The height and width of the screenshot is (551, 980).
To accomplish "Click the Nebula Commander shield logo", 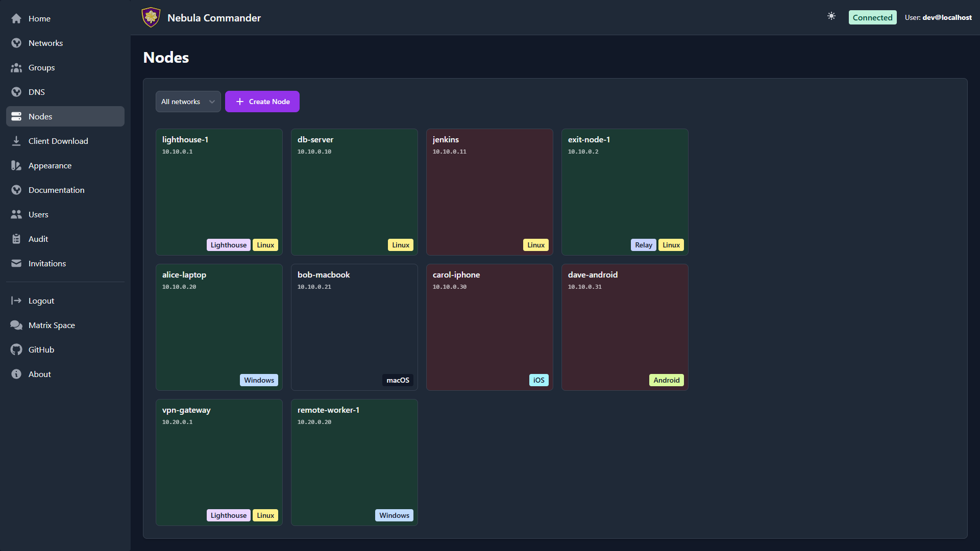I will click(151, 17).
